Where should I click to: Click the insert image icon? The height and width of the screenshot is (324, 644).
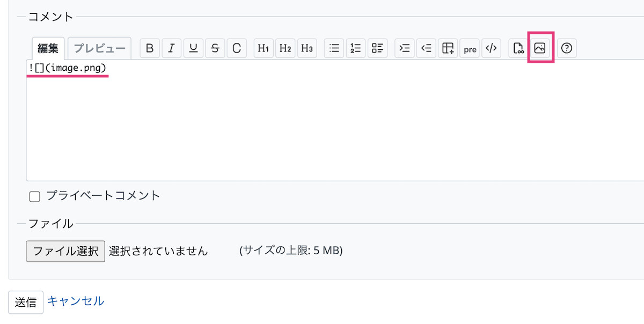(540, 48)
